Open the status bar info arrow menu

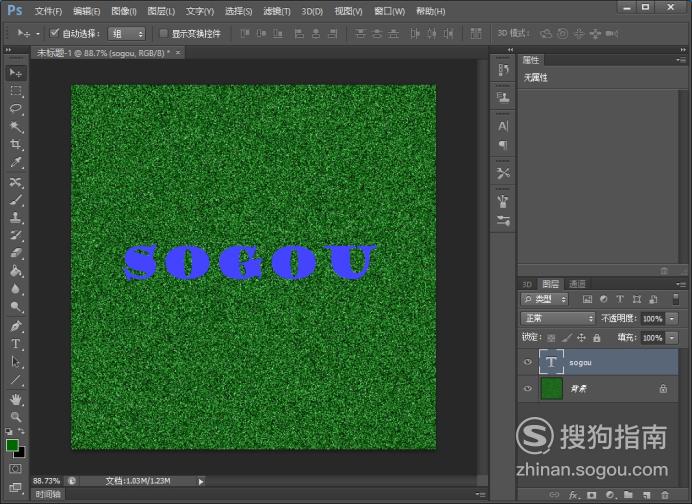point(201,481)
